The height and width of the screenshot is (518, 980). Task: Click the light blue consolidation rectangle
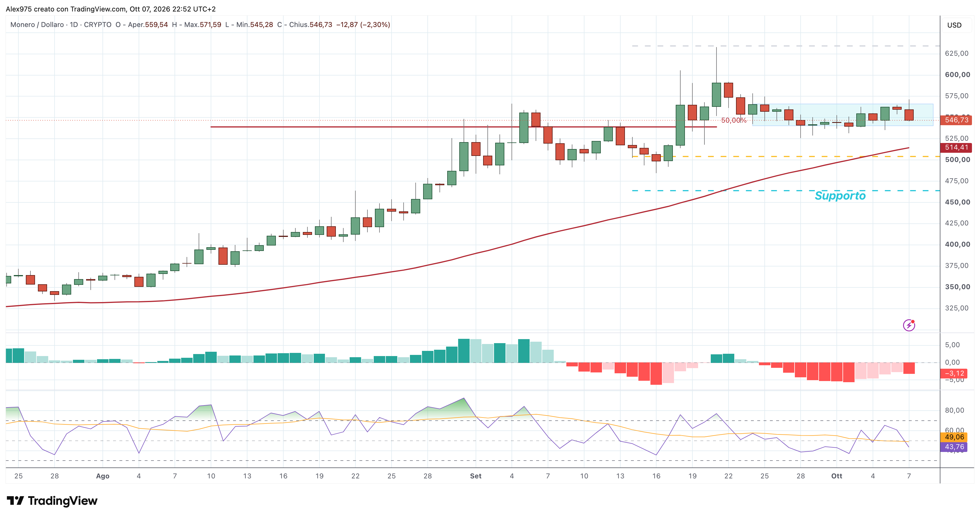pos(843,115)
